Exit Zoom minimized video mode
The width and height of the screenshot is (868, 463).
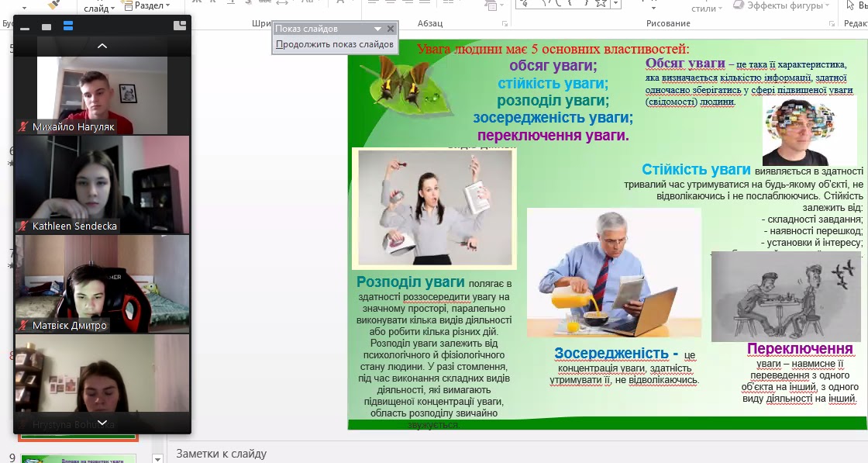(179, 26)
